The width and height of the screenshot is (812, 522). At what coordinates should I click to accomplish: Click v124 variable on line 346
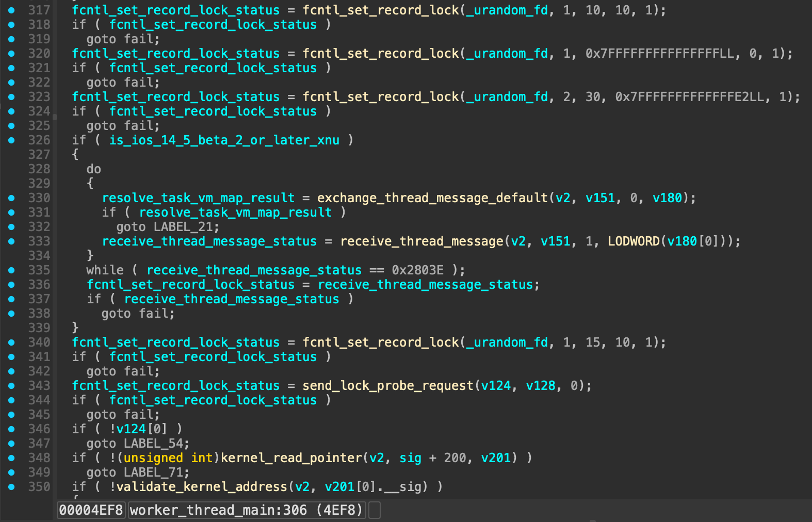[x=131, y=429]
